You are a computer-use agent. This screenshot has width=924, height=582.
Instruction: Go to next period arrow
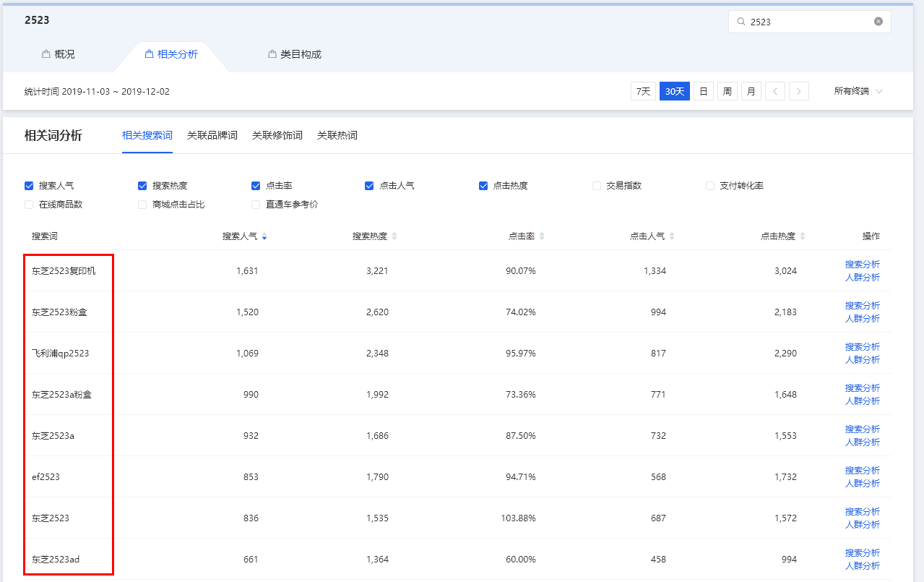799,92
